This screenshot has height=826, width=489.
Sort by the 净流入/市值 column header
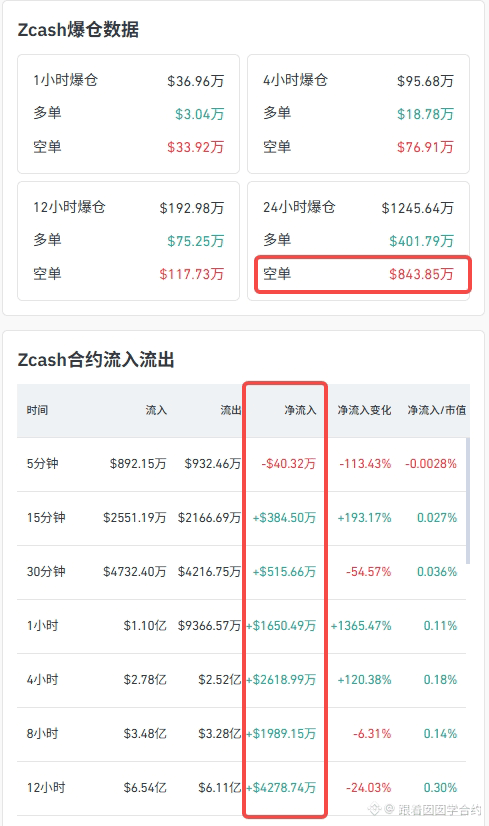pos(437,410)
